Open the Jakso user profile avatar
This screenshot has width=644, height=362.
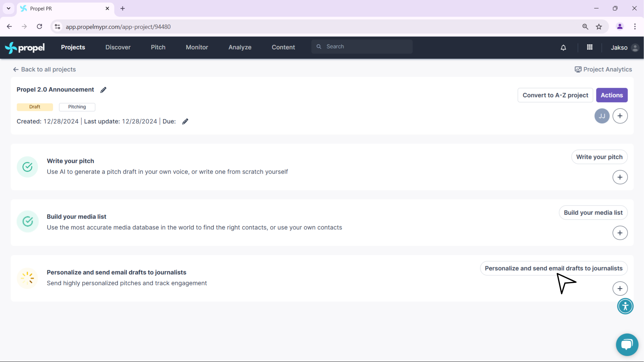click(x=635, y=48)
